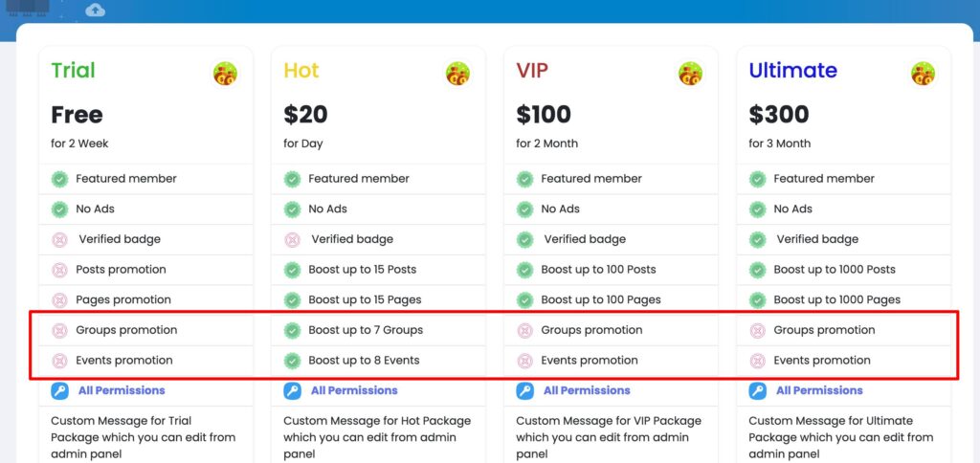Open All Permissions link under VIP
Image resolution: width=980 pixels, height=463 pixels.
[x=587, y=390]
